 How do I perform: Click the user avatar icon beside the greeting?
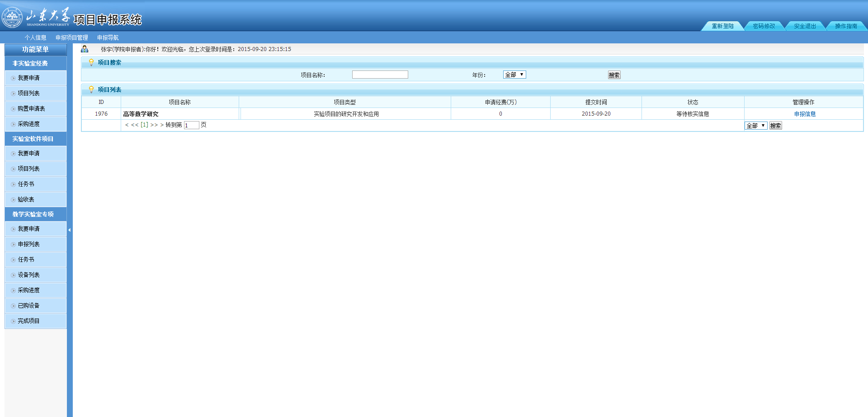(85, 49)
